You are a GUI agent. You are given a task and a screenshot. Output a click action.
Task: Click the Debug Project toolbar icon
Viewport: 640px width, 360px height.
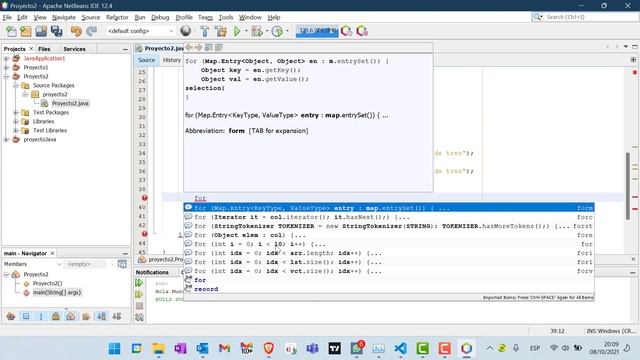[x=257, y=31]
